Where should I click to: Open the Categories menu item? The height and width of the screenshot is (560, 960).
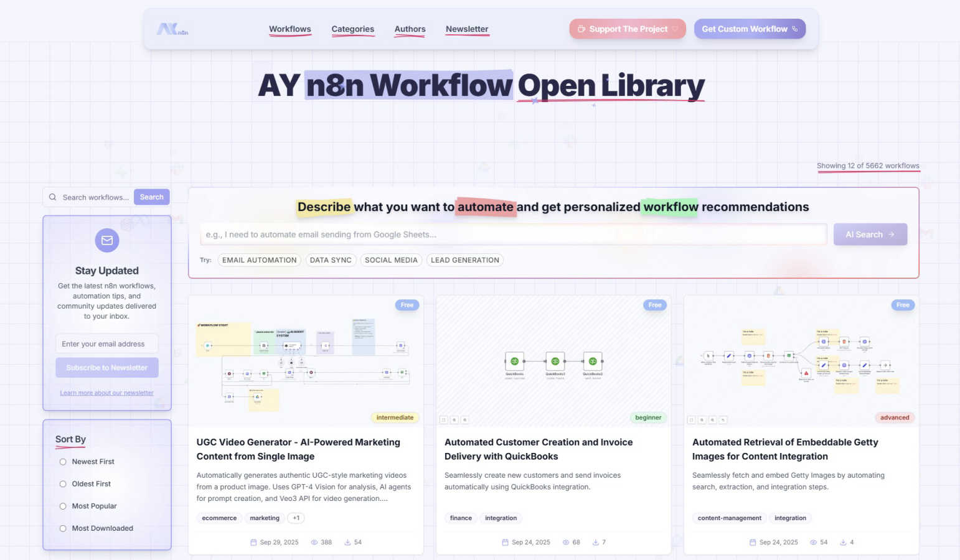(352, 29)
